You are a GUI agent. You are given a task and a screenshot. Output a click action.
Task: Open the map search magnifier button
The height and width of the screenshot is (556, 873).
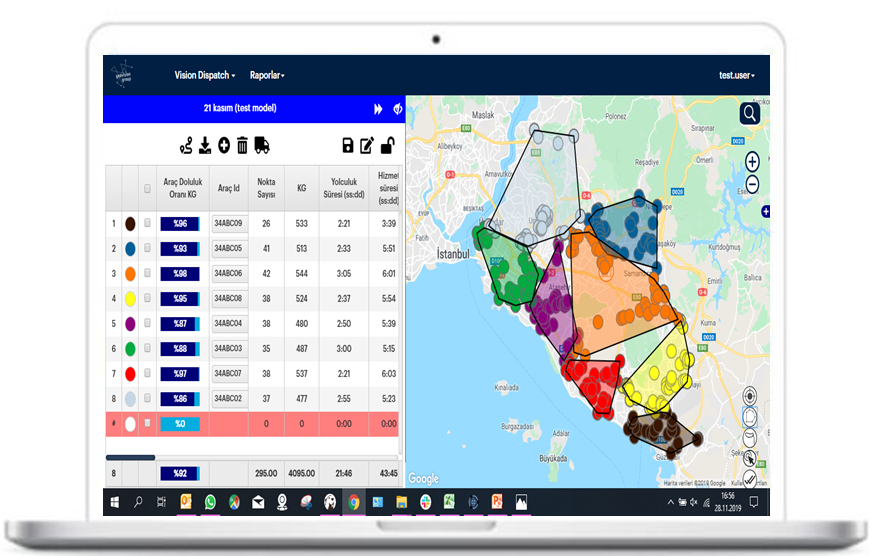(749, 114)
